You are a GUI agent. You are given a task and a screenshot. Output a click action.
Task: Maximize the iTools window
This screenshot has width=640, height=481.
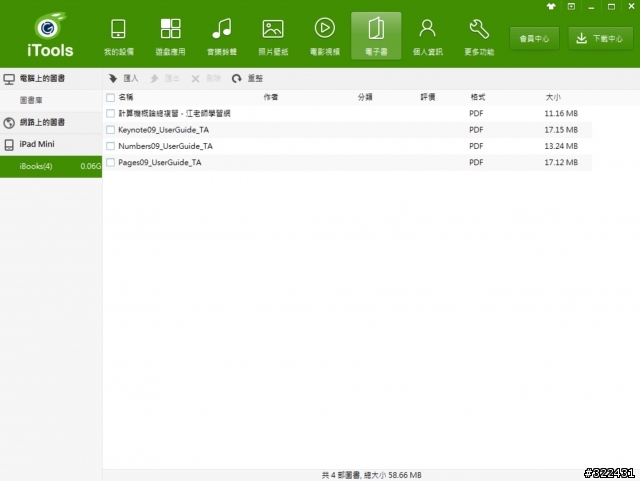[x=611, y=7]
